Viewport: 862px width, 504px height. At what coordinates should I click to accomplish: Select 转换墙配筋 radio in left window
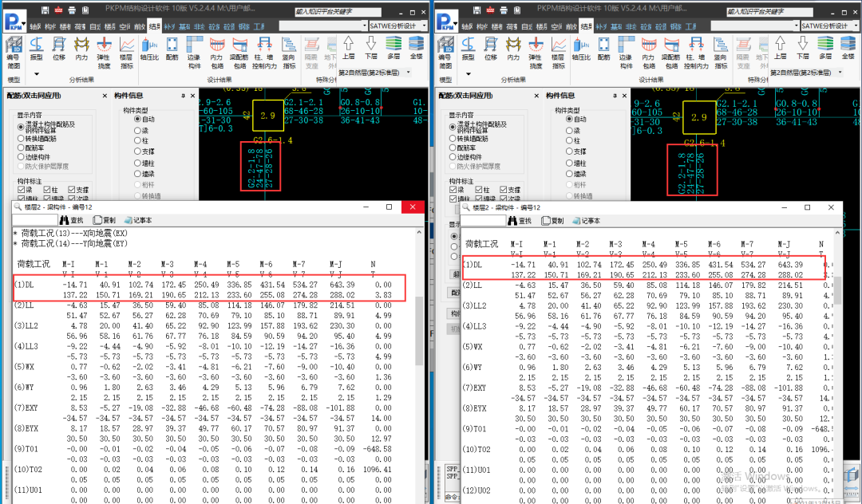click(21, 139)
